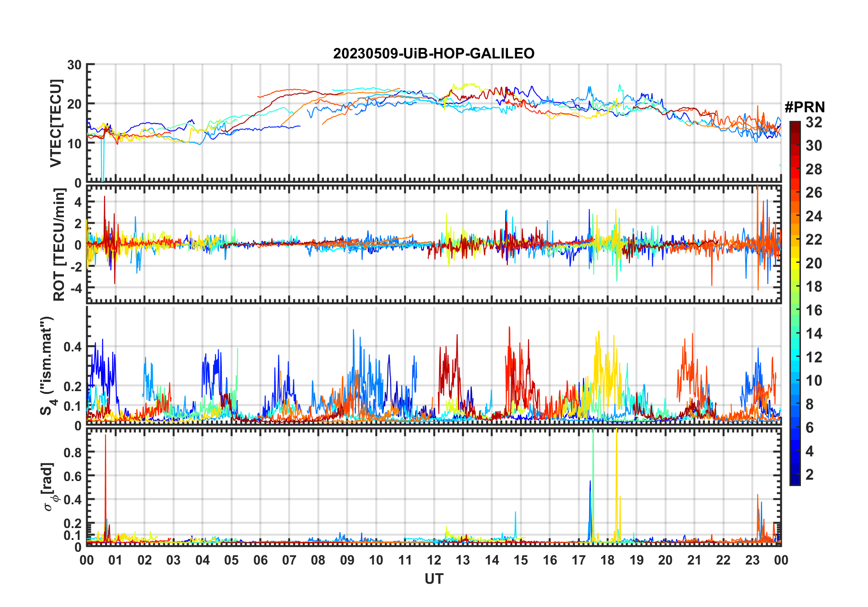Pick the dark red top of the PRN colorbar

point(795,125)
